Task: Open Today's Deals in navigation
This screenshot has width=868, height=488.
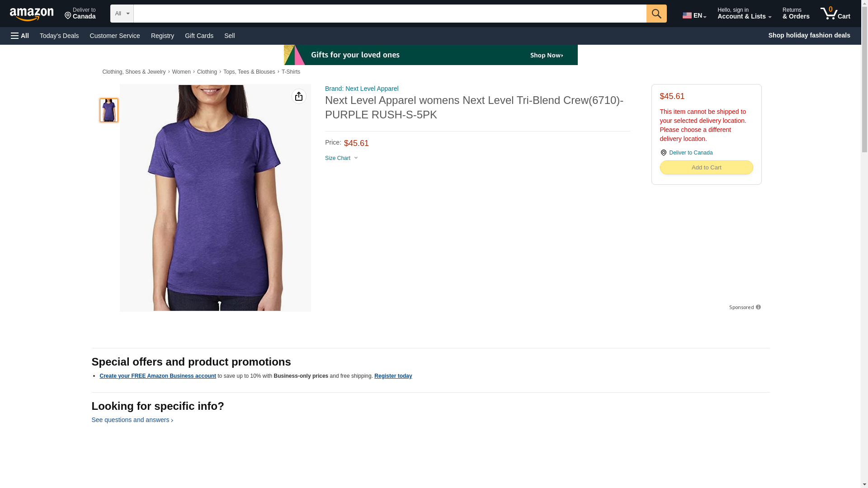Action: [59, 36]
